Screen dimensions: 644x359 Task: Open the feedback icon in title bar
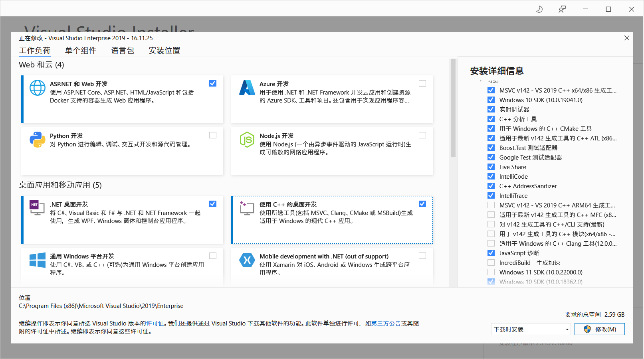[x=562, y=9]
